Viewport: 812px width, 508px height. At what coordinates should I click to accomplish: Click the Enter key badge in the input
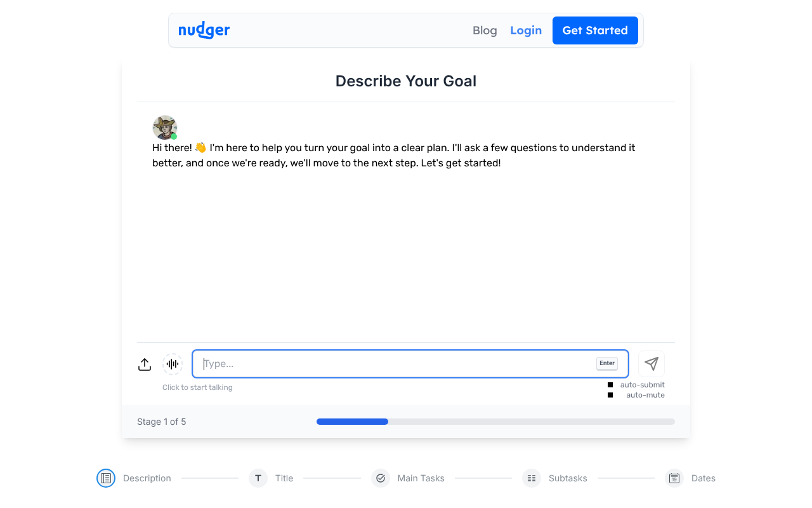(x=606, y=363)
